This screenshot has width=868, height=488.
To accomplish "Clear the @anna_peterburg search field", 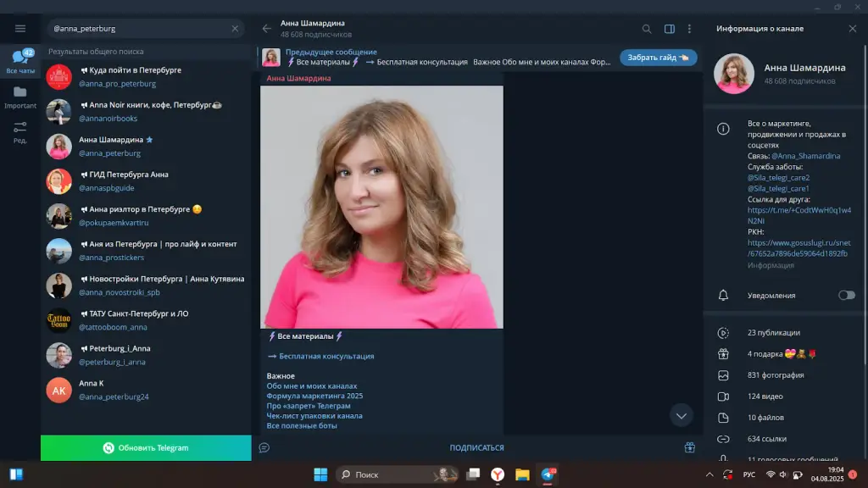I will (x=235, y=28).
